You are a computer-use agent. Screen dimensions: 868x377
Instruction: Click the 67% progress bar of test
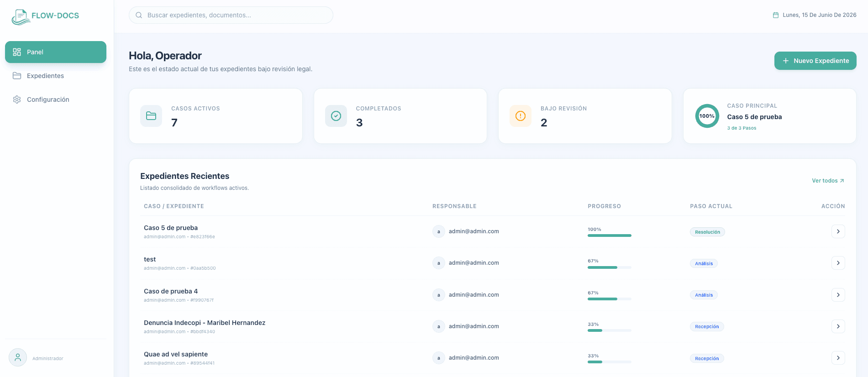pyautogui.click(x=610, y=267)
